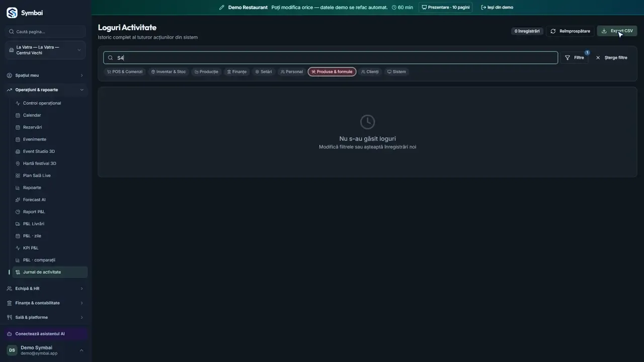Image resolution: width=644 pixels, height=362 pixels.
Task: Open Rezervări in the sidebar
Action: coord(50,127)
